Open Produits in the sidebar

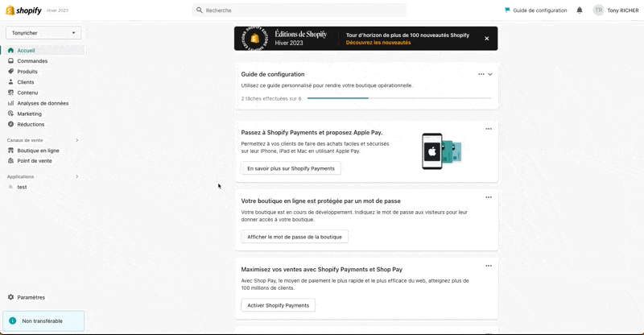click(27, 72)
